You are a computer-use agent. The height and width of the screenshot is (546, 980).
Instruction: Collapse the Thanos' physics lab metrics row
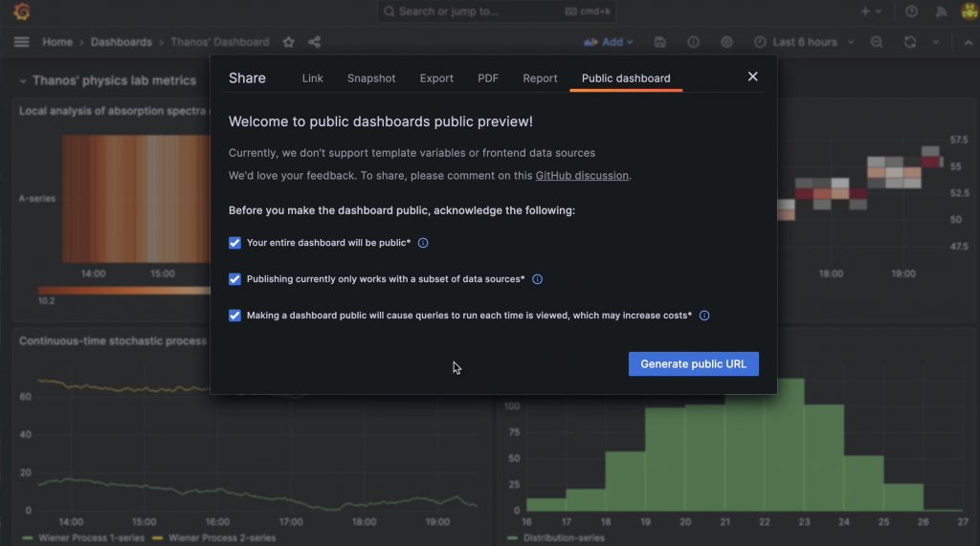tap(24, 81)
